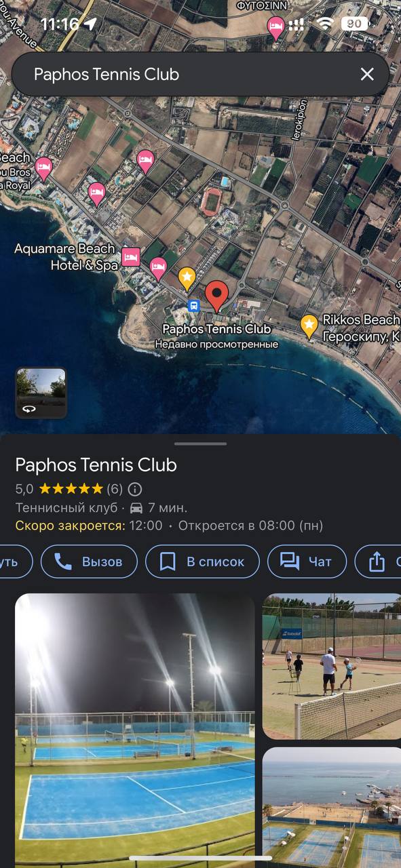Select the Rikkos Beach starred marker
The width and height of the screenshot is (401, 868).
click(309, 326)
